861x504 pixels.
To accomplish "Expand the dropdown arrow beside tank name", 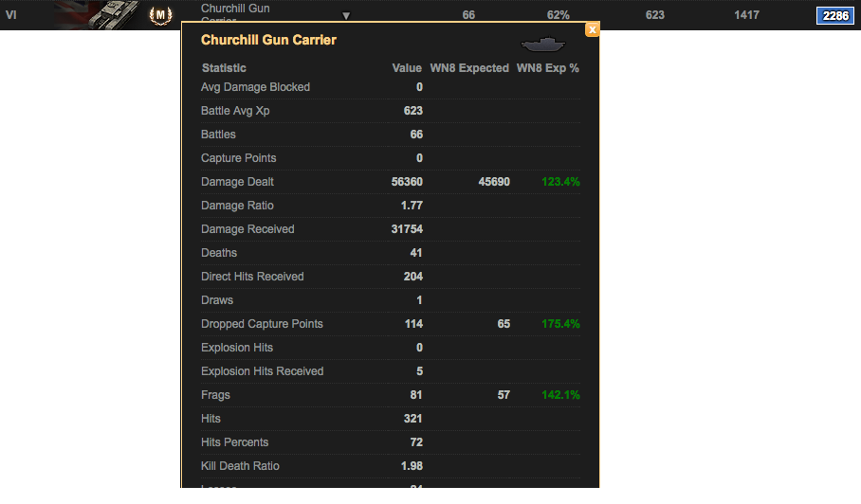I will (346, 16).
